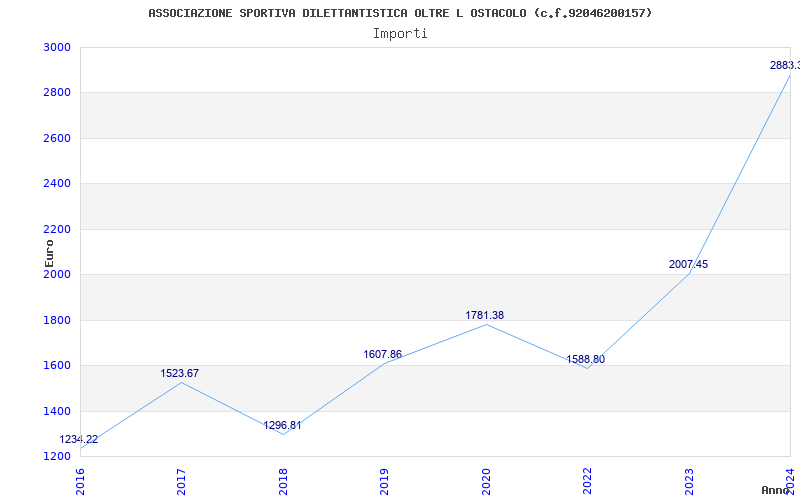Screen dimensions: 800x500
Task: Click data label 1234.22
Action: (x=79, y=439)
